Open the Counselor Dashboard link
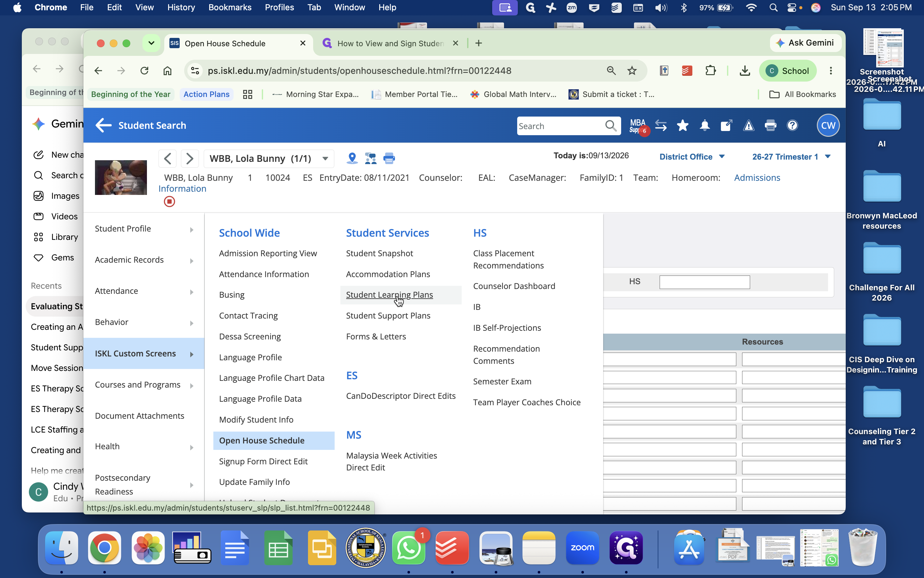 [514, 286]
